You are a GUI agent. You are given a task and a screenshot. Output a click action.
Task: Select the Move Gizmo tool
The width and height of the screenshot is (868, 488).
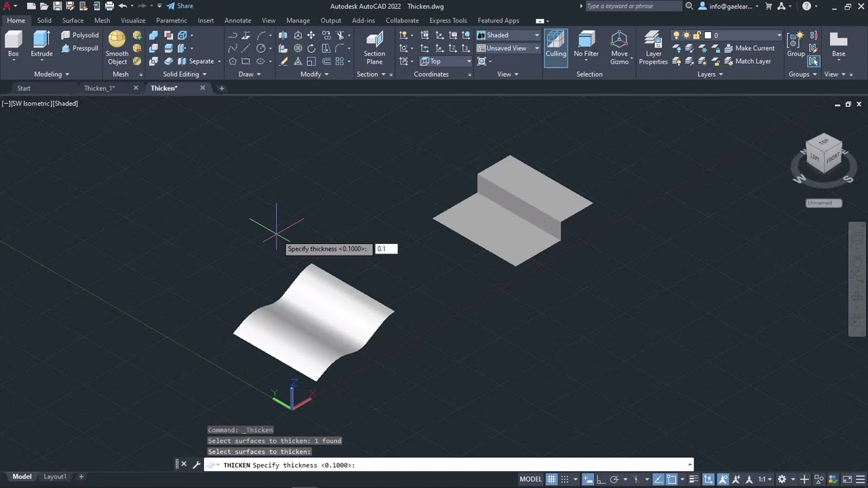[619, 48]
